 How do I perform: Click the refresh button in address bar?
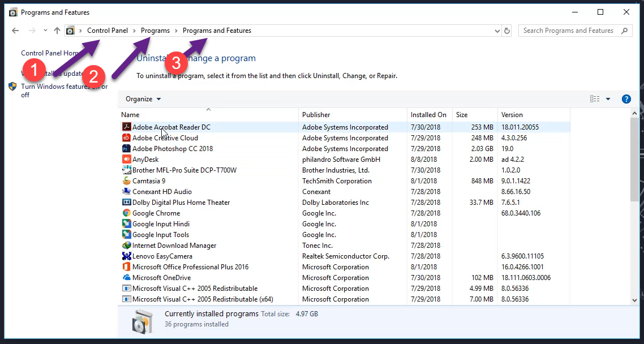507,31
